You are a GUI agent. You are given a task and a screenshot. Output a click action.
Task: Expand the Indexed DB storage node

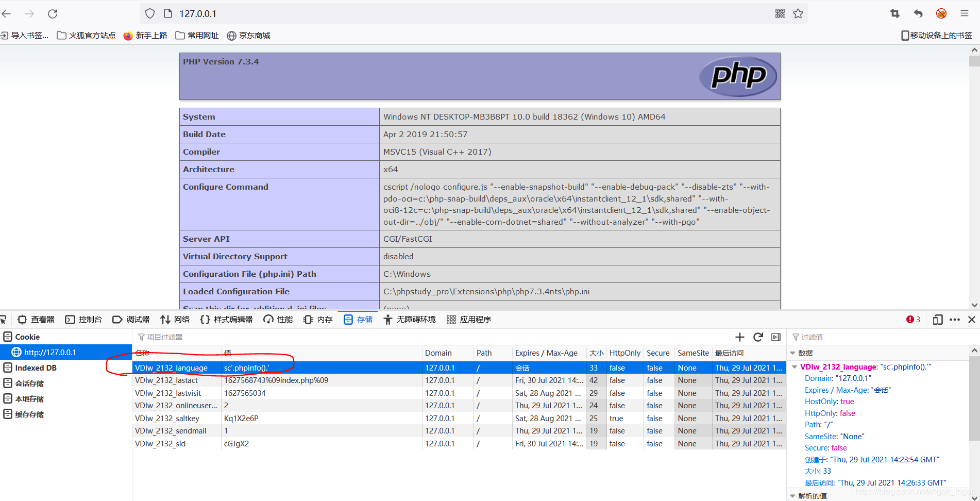pos(30,368)
